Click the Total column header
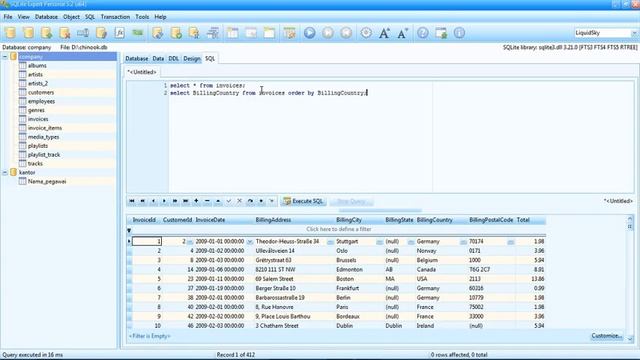 point(530,220)
